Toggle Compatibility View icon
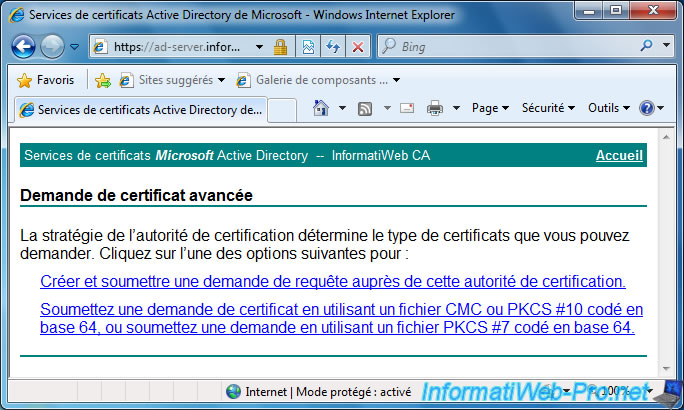This screenshot has height=410, width=684. (x=308, y=47)
